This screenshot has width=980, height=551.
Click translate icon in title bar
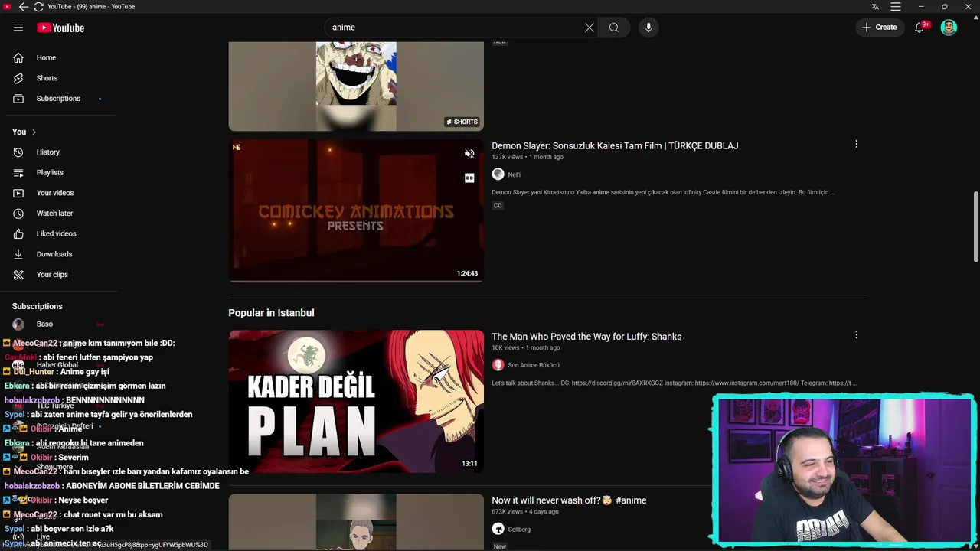tap(875, 7)
